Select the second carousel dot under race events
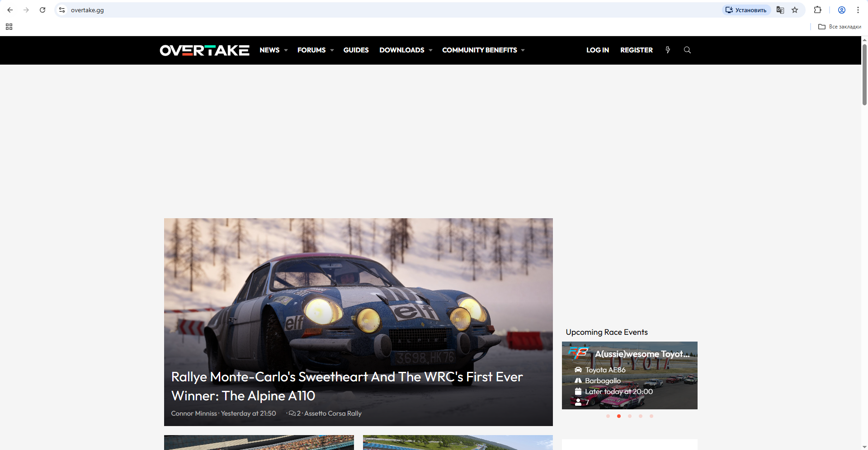Screen dimensions: 868x450 [x=619, y=416]
